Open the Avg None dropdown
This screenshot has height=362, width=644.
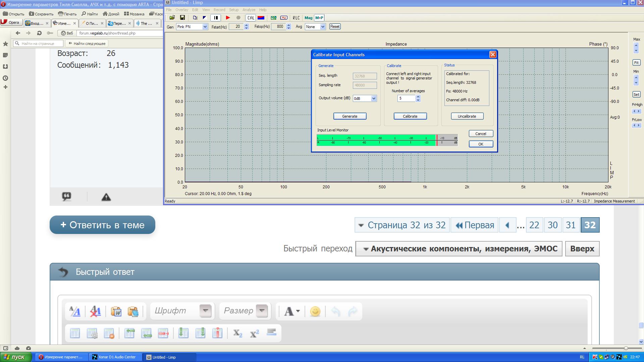(x=323, y=27)
